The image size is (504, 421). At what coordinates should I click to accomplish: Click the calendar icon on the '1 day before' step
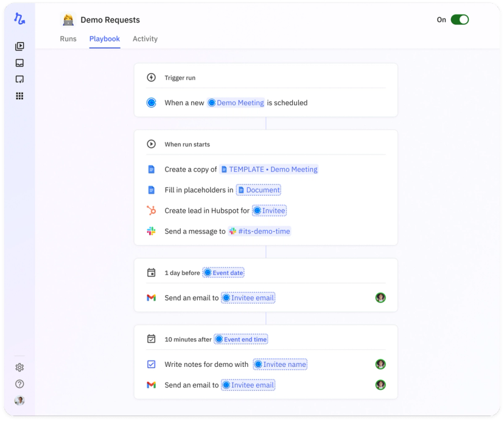click(x=151, y=273)
